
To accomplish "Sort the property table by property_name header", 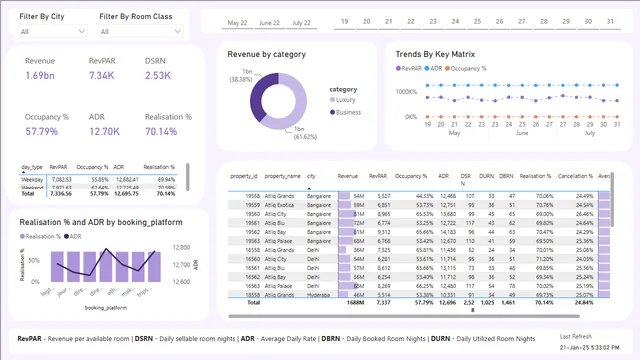I will [282, 176].
